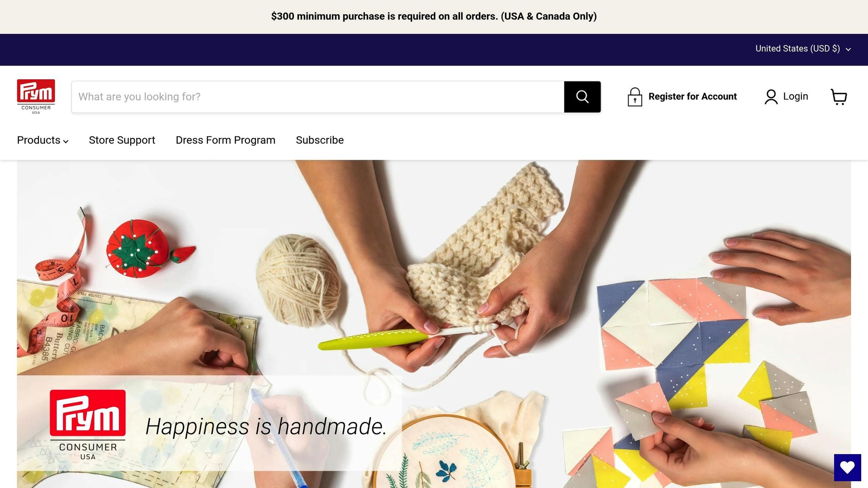
Task: Open the heart wishlist widget
Action: point(847,468)
